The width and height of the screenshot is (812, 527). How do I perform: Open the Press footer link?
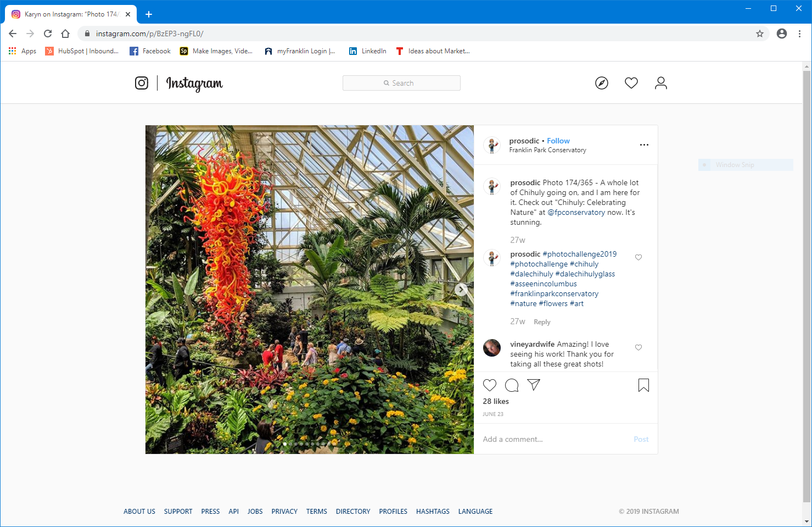[x=210, y=512]
